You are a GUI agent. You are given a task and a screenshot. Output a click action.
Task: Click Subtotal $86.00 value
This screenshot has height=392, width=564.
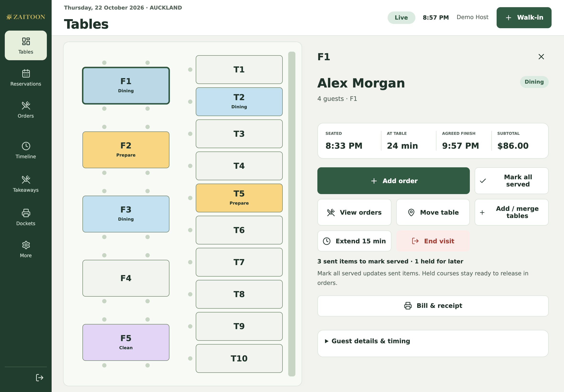513,146
